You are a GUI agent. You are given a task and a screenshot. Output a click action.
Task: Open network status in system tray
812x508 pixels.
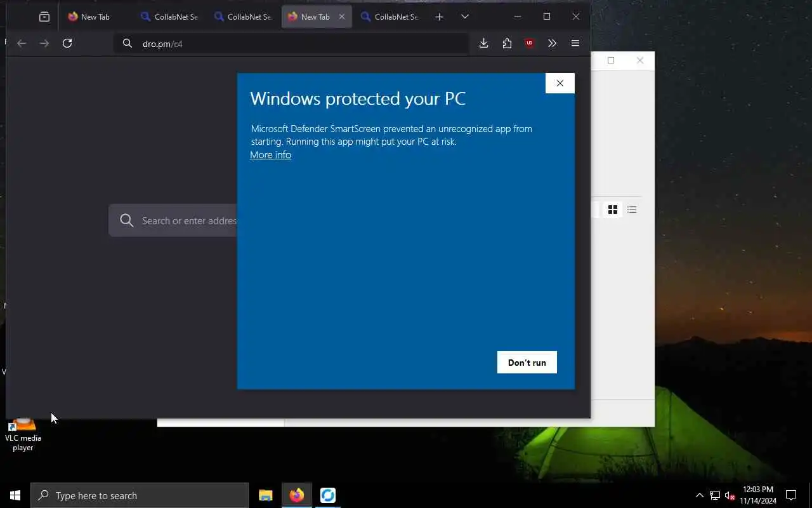(x=715, y=495)
